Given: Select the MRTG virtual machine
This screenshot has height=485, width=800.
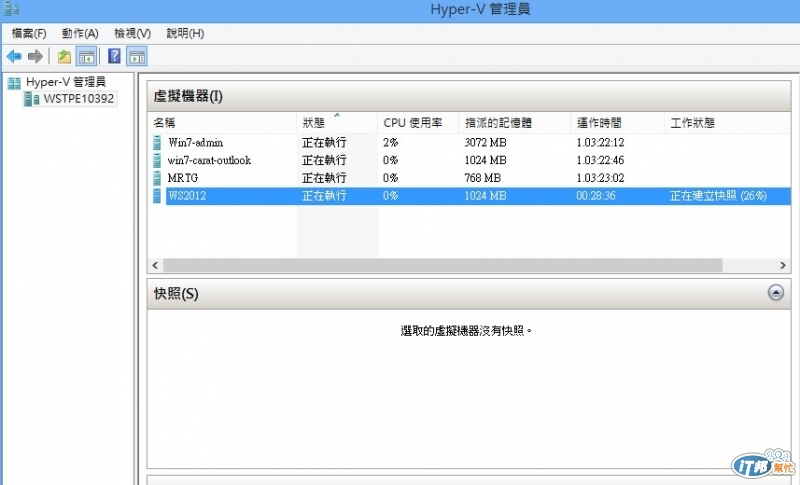Looking at the screenshot, I should pyautogui.click(x=183, y=178).
